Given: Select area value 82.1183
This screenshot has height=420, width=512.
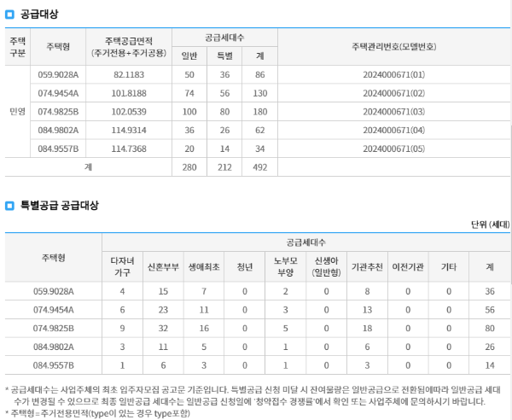Looking at the screenshot, I should tap(129, 75).
